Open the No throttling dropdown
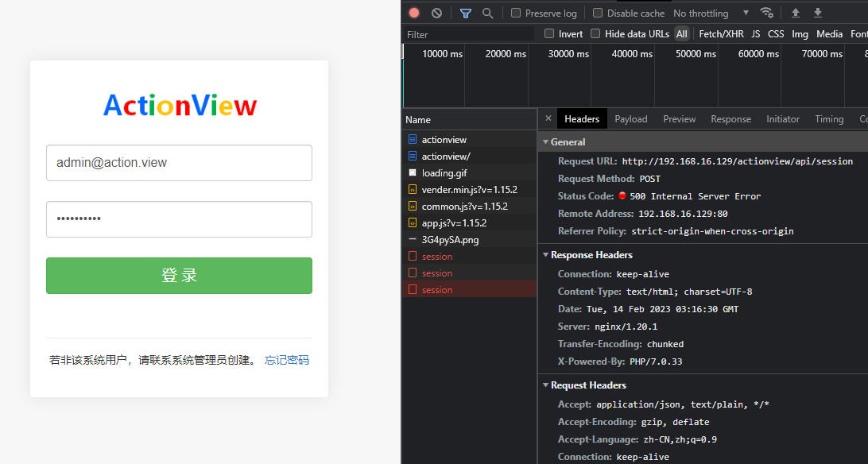This screenshot has height=464, width=868. click(x=703, y=13)
